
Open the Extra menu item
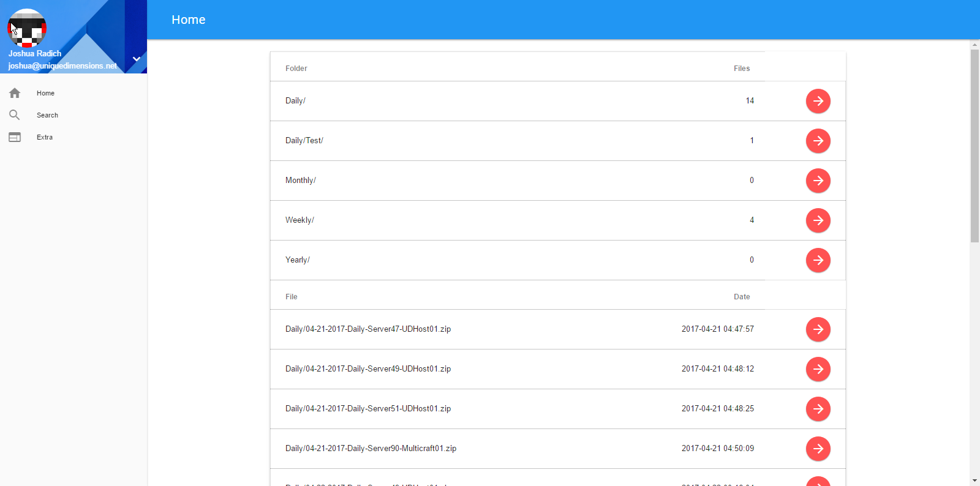pyautogui.click(x=45, y=137)
